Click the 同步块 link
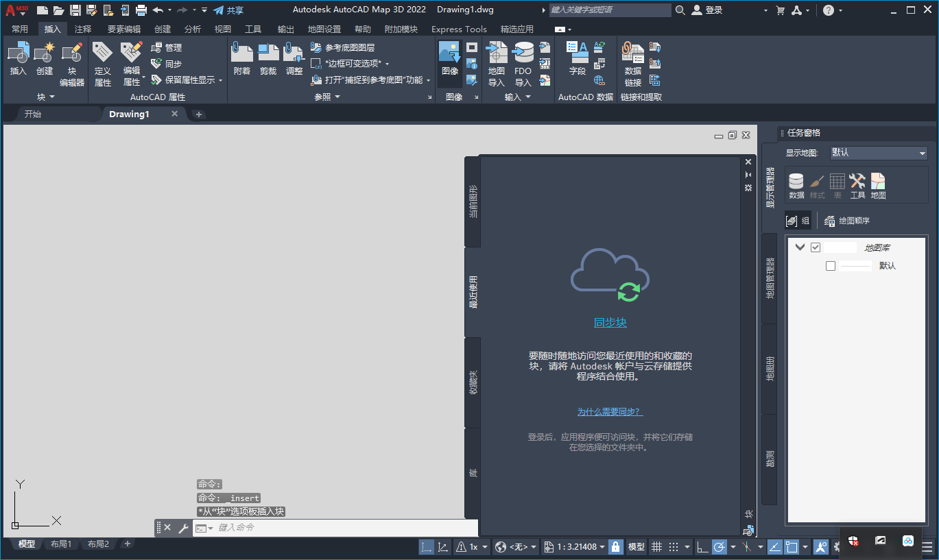Screen dimensions: 939x560 tap(610, 322)
